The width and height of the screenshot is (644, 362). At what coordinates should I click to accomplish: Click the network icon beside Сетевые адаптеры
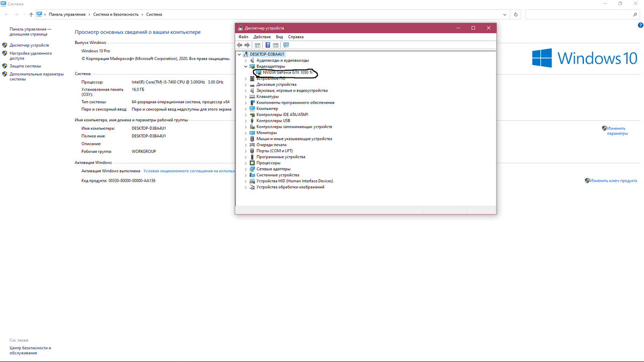coord(253,169)
